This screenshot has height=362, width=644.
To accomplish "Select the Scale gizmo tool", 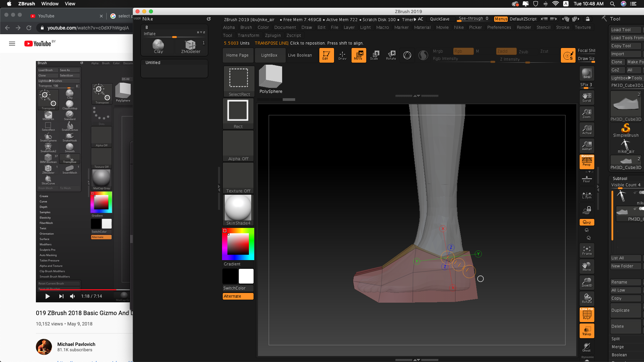I will click(x=374, y=55).
